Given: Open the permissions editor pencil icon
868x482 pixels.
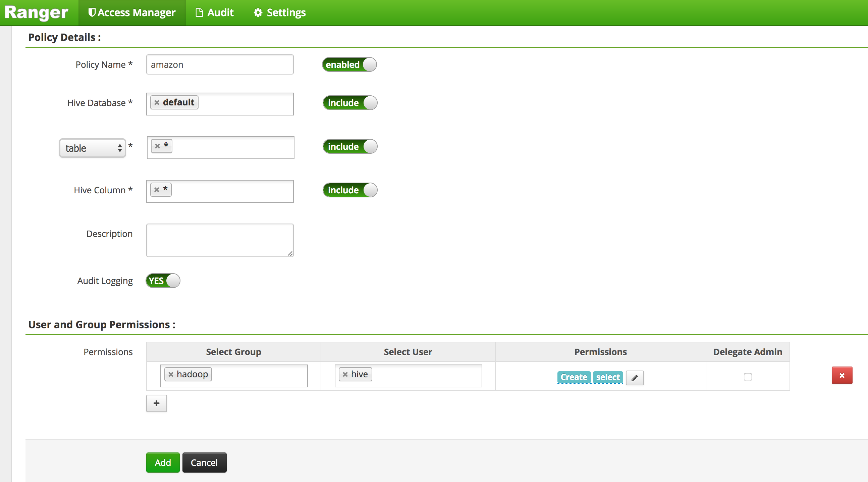Looking at the screenshot, I should (635, 378).
